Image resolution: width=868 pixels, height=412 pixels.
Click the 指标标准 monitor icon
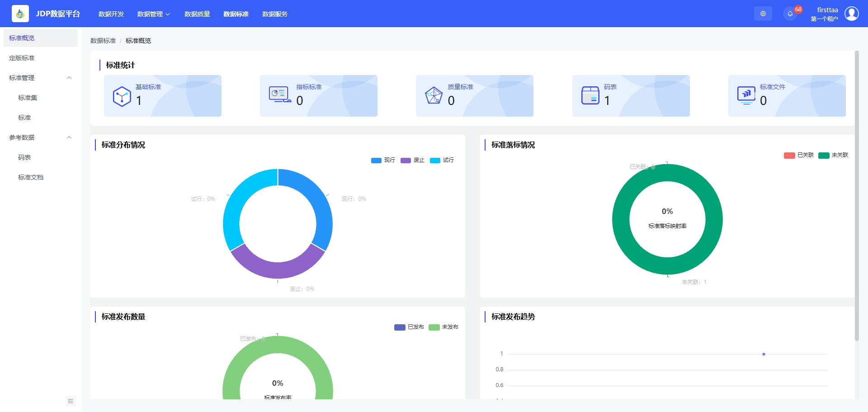[x=279, y=95]
